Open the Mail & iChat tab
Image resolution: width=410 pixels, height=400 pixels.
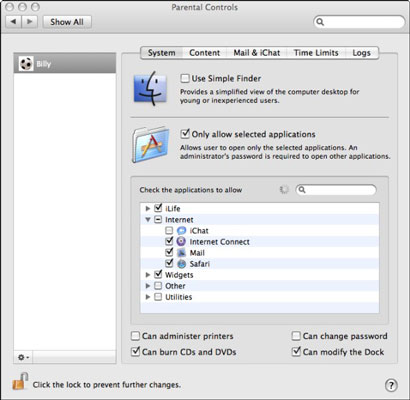coord(257,53)
